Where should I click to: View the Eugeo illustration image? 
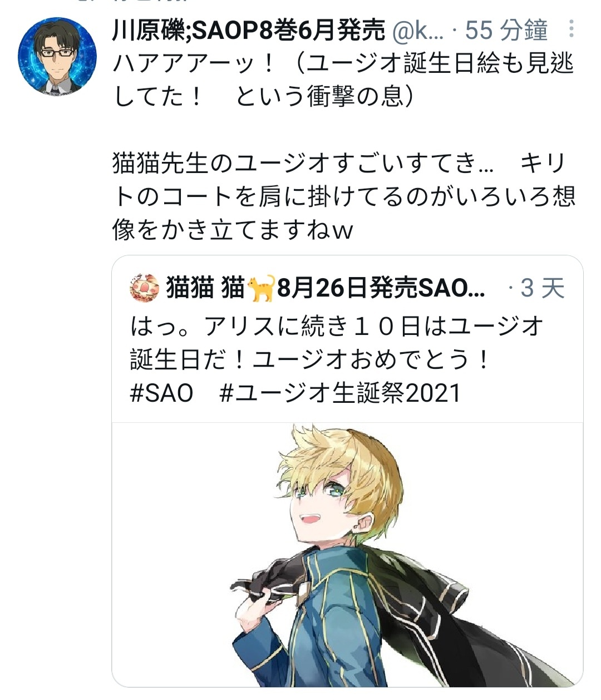348,554
